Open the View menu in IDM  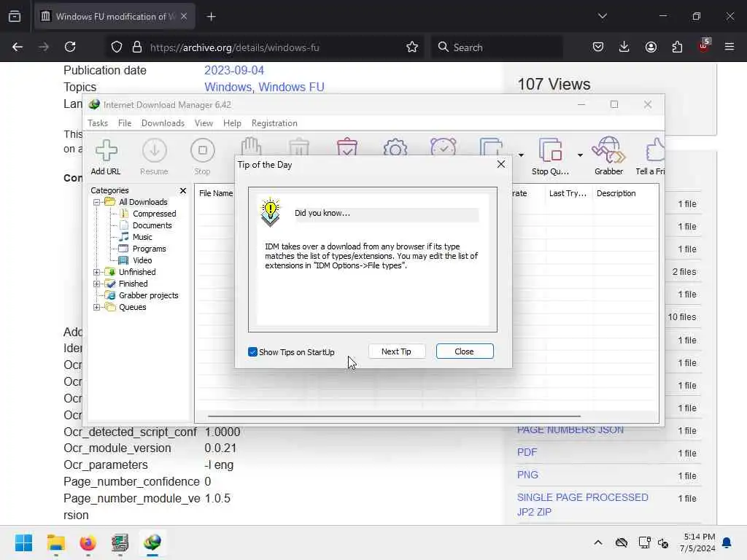(204, 122)
